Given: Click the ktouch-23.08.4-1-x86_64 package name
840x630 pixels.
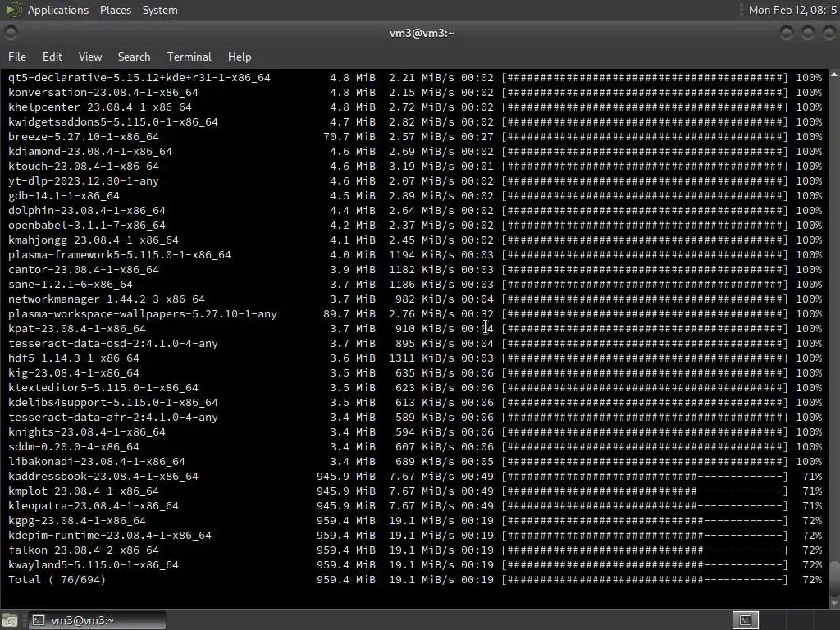Looking at the screenshot, I should [84, 166].
